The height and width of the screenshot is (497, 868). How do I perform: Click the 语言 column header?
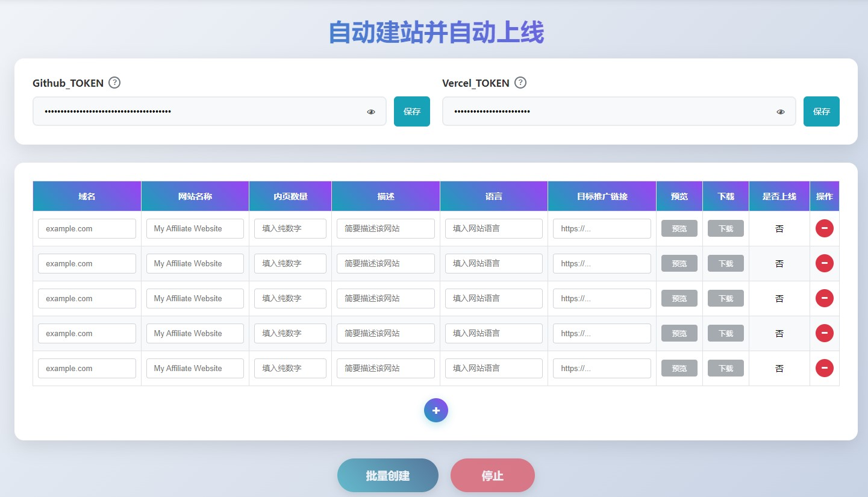(x=494, y=196)
